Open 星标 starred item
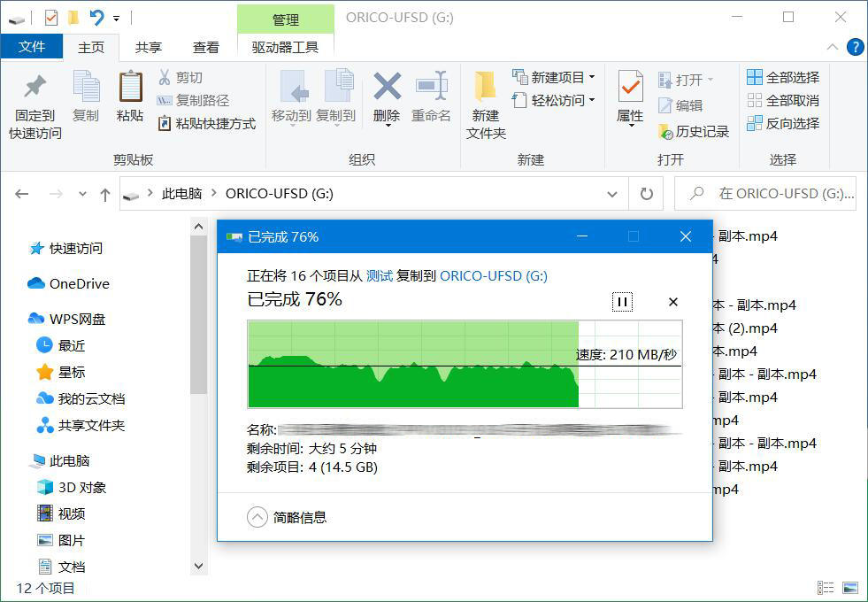The height and width of the screenshot is (602, 868). [60, 372]
